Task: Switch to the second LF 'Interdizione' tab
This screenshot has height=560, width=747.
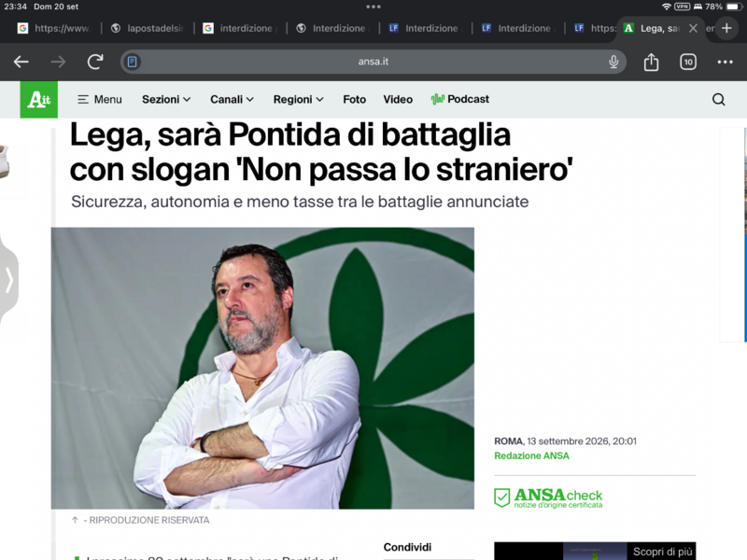Action: pos(518,29)
